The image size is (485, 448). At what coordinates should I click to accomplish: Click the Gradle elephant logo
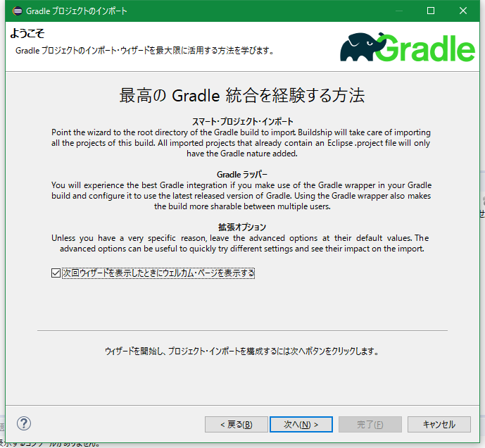(408, 47)
